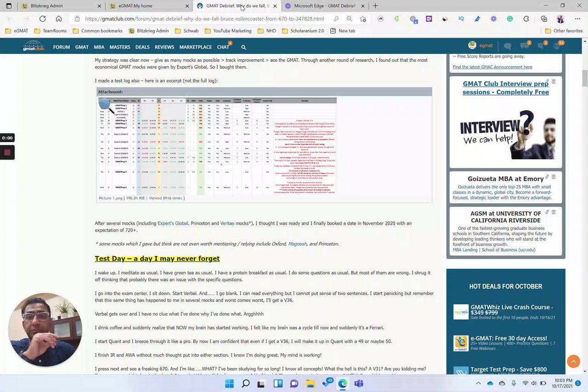
Task: Open graduation cap notifications with badge 5
Action: click(x=542, y=45)
